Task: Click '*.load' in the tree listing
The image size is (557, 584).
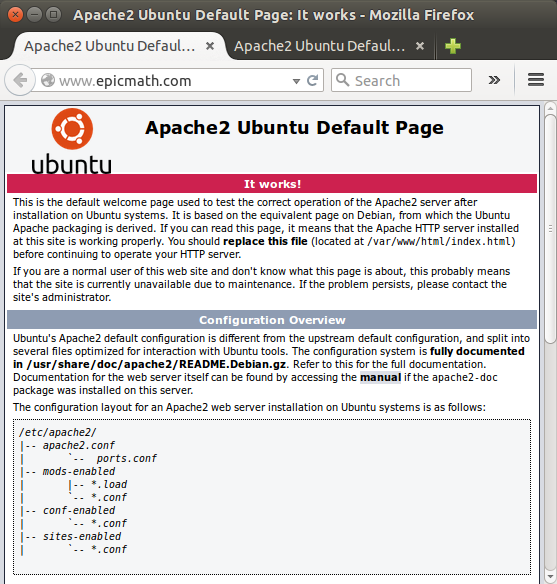Action: pyautogui.click(x=109, y=485)
